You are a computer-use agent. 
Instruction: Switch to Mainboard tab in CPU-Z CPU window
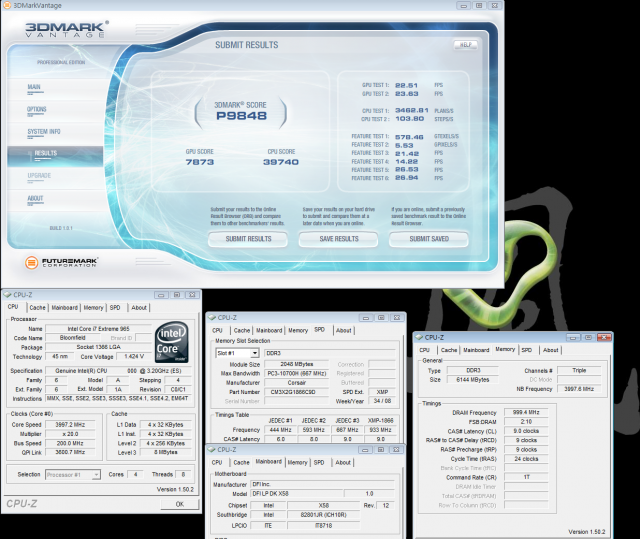pos(64,308)
